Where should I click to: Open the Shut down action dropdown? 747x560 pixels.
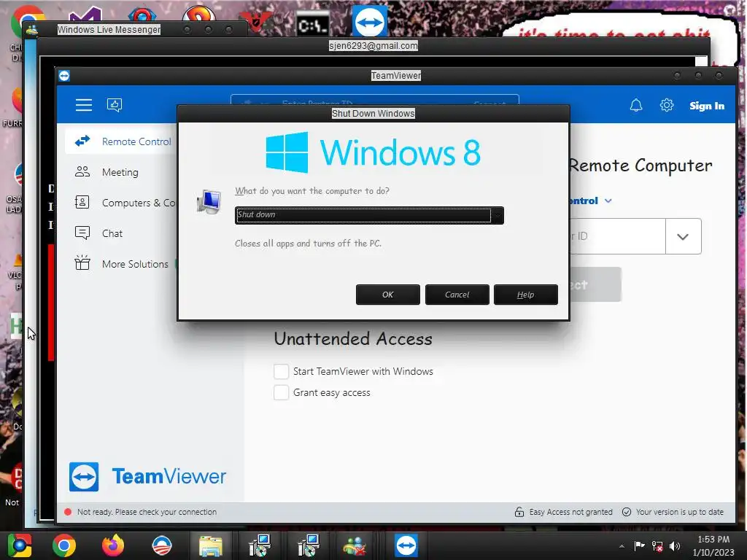[369, 215]
